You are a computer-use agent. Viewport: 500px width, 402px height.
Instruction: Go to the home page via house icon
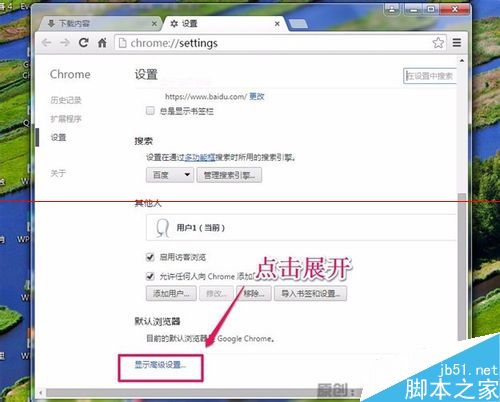[102, 43]
